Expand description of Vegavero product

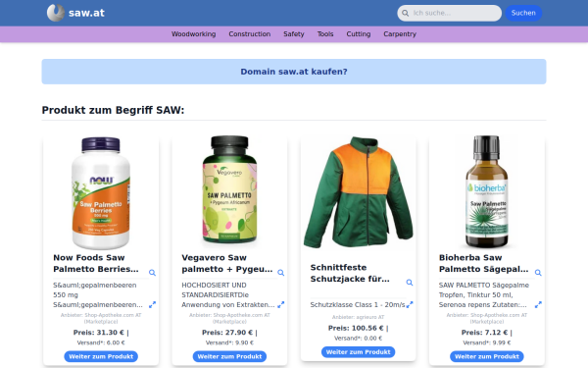coord(281,304)
